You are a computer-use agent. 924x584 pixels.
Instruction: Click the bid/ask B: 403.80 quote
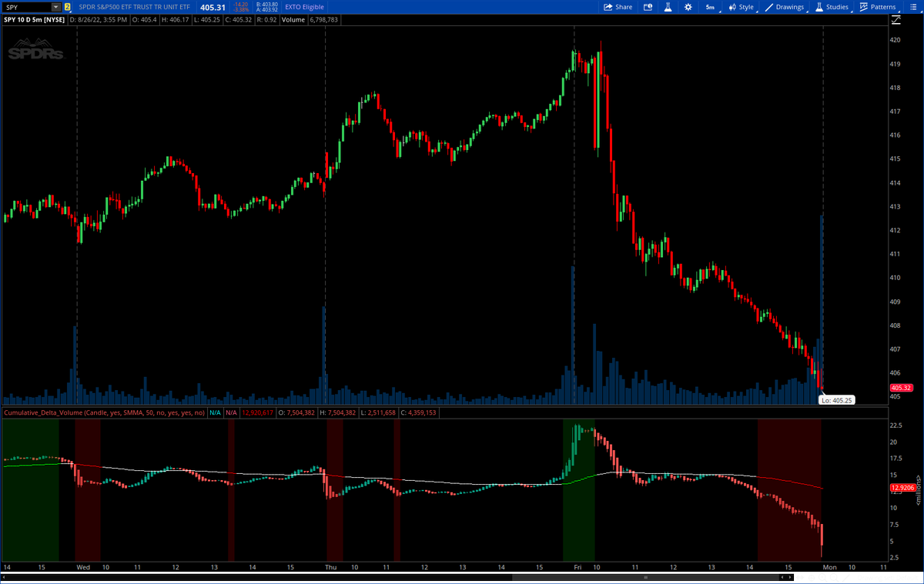point(267,5)
